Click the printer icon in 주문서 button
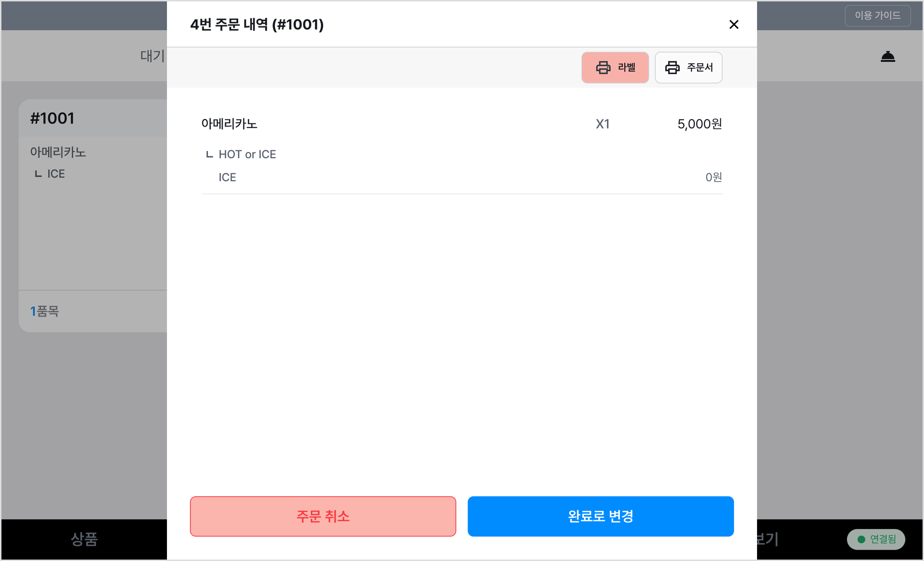The height and width of the screenshot is (561, 924). click(x=672, y=68)
